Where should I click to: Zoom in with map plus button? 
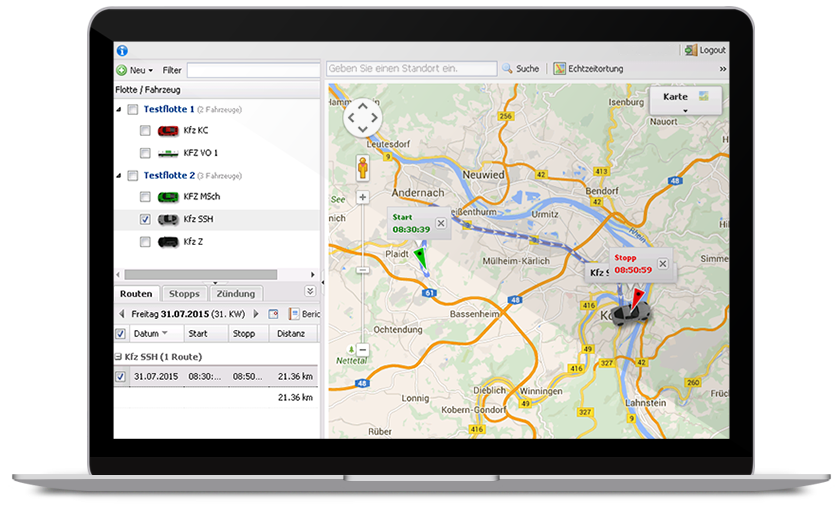click(363, 197)
